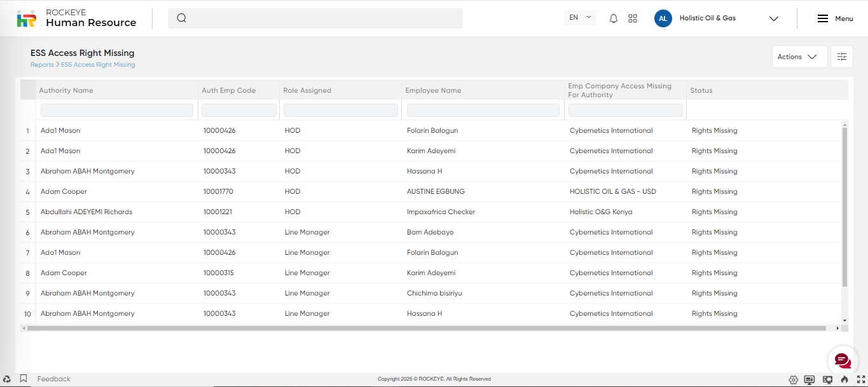
Task: Click emp code 10001770
Action: tap(218, 191)
